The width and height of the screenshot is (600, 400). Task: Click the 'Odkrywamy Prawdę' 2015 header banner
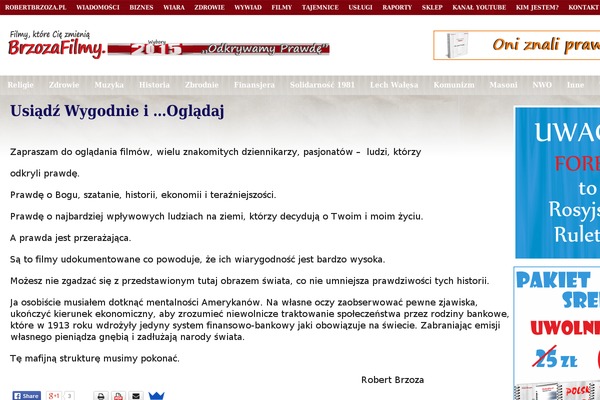pos(218,49)
